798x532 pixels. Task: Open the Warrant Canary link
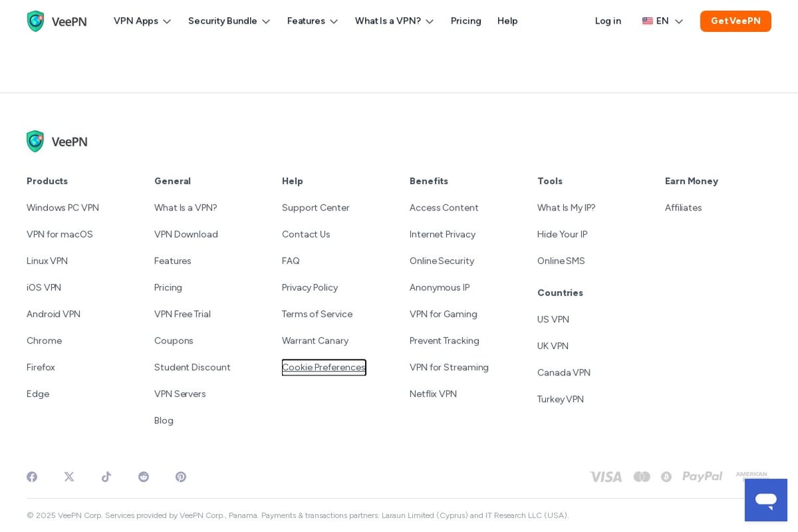point(315,341)
